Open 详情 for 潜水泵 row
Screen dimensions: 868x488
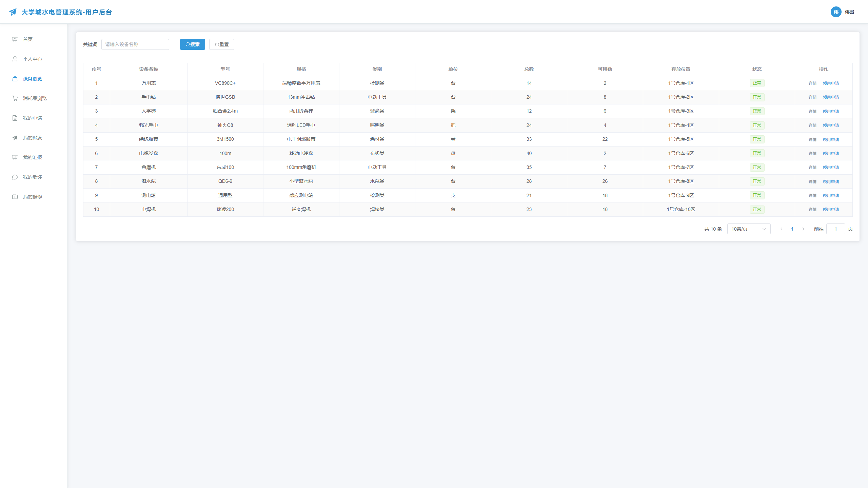(x=812, y=182)
